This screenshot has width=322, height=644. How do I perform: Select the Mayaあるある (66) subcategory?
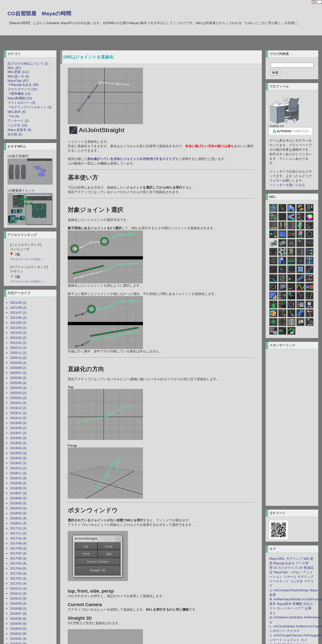point(25,85)
